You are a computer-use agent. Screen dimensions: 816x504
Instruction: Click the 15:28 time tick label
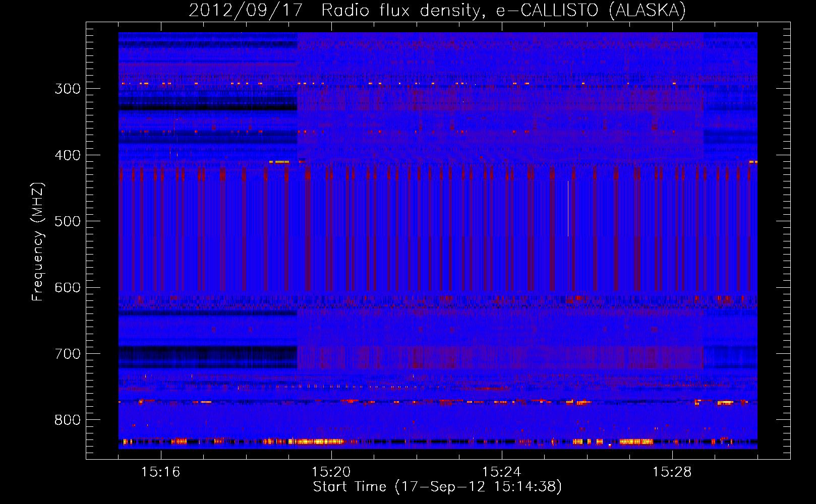672,472
